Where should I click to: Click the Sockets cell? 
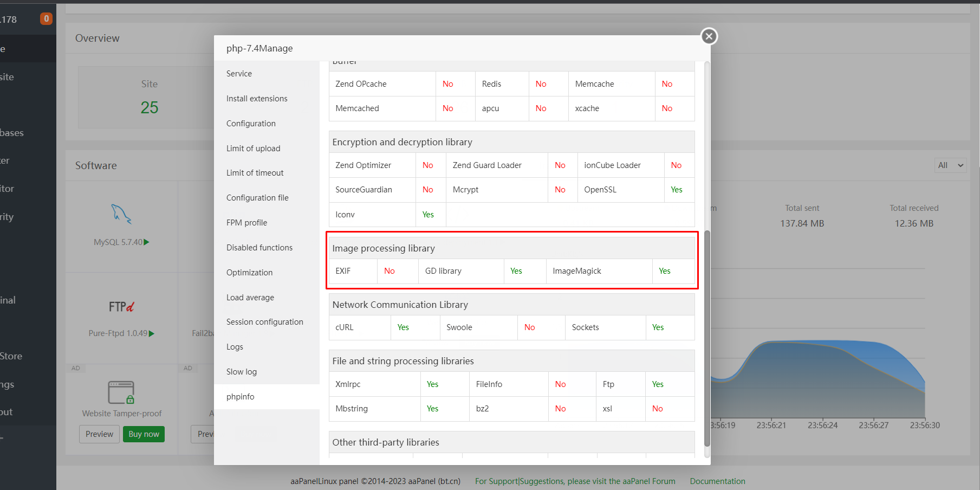point(606,327)
